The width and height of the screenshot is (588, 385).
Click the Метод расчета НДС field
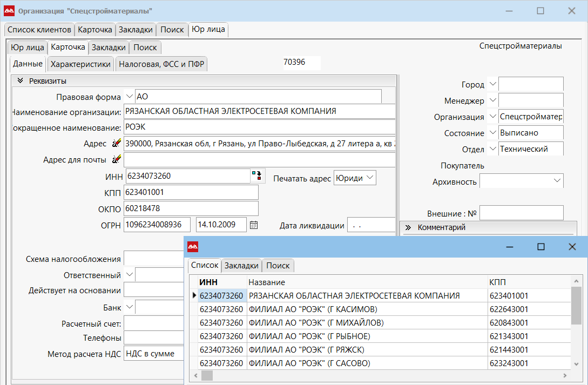154,354
